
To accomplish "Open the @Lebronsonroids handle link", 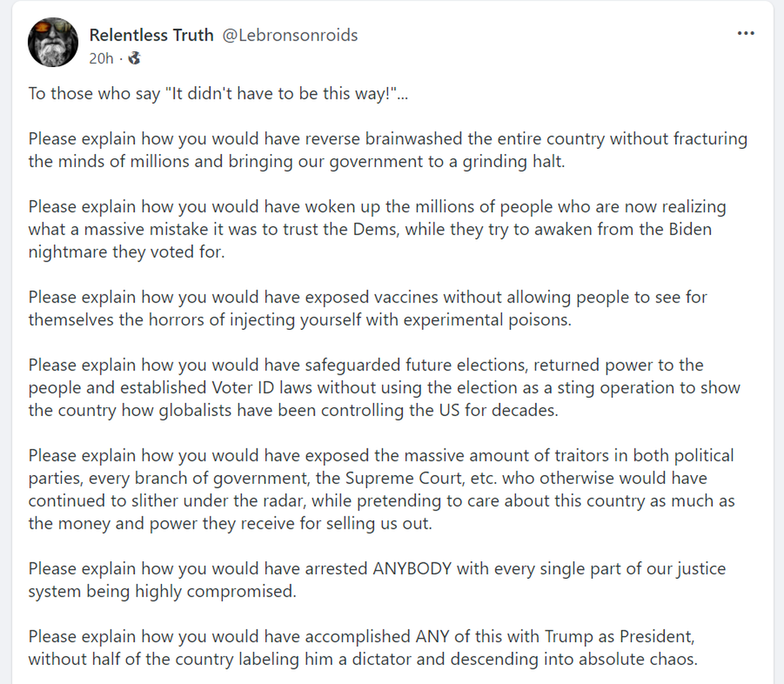I will [290, 35].
